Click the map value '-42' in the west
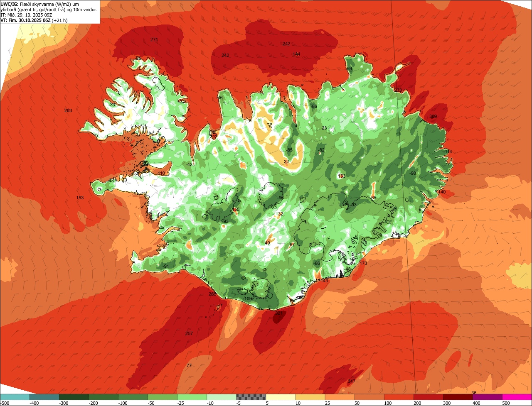The image size is (532, 406). tap(190, 165)
